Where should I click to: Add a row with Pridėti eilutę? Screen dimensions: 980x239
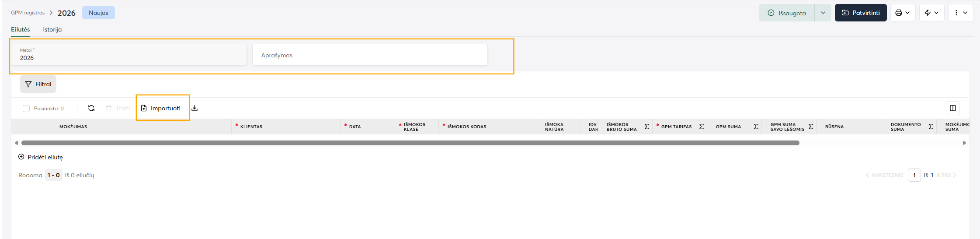click(x=41, y=157)
